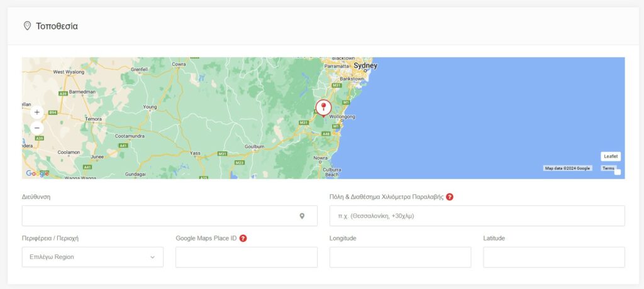
Task: Click into the Longitude field
Action: point(400,257)
